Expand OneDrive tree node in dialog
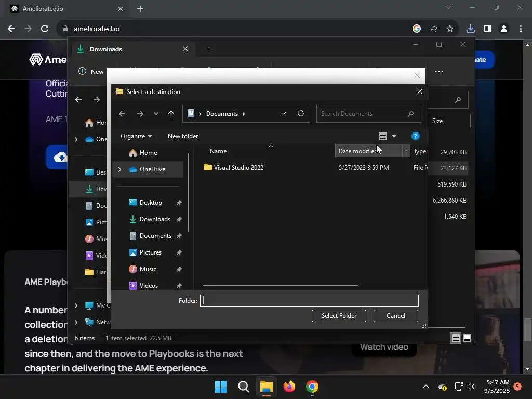This screenshot has height=399, width=532. (x=120, y=169)
